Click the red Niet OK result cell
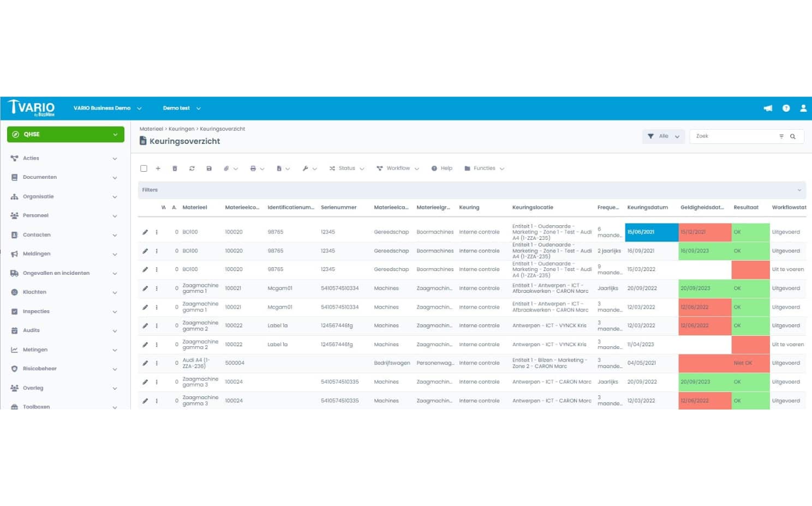Screen dimensions: 812x506 point(750,363)
